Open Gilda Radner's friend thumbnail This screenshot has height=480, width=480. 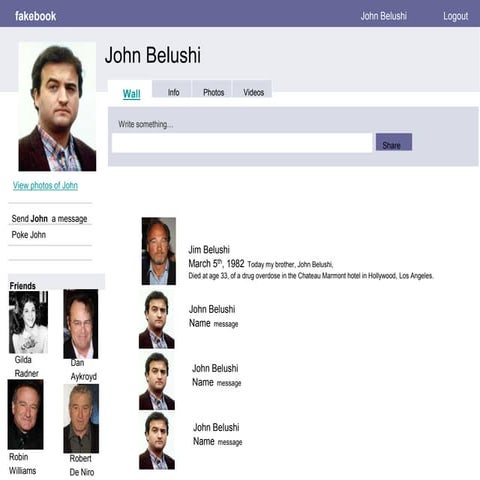click(x=28, y=322)
